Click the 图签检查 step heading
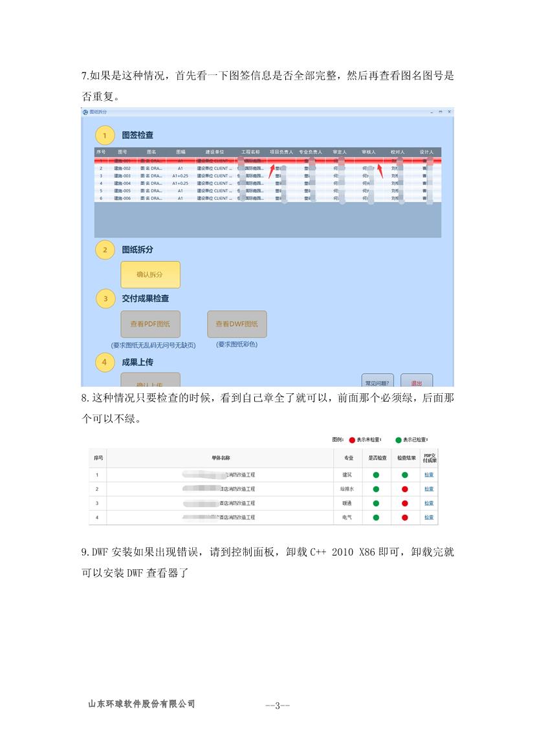 pyautogui.click(x=138, y=135)
